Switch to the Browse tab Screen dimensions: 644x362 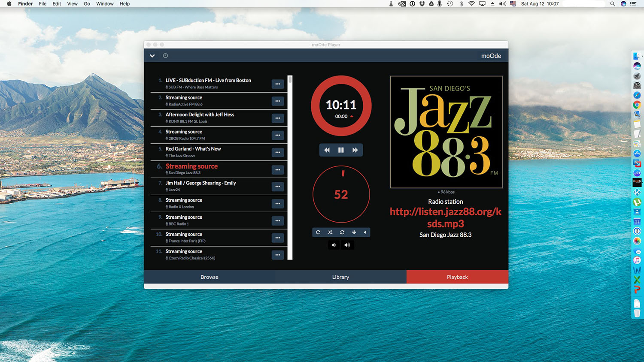(210, 277)
